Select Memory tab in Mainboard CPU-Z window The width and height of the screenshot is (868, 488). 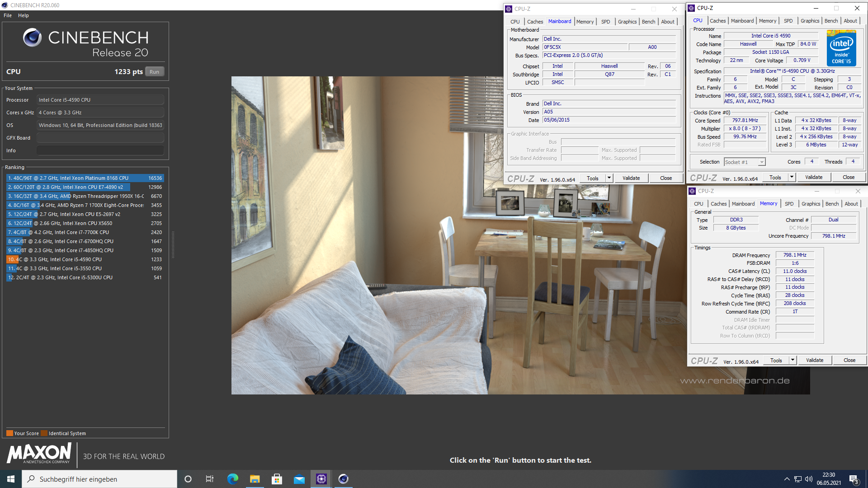[x=585, y=22]
